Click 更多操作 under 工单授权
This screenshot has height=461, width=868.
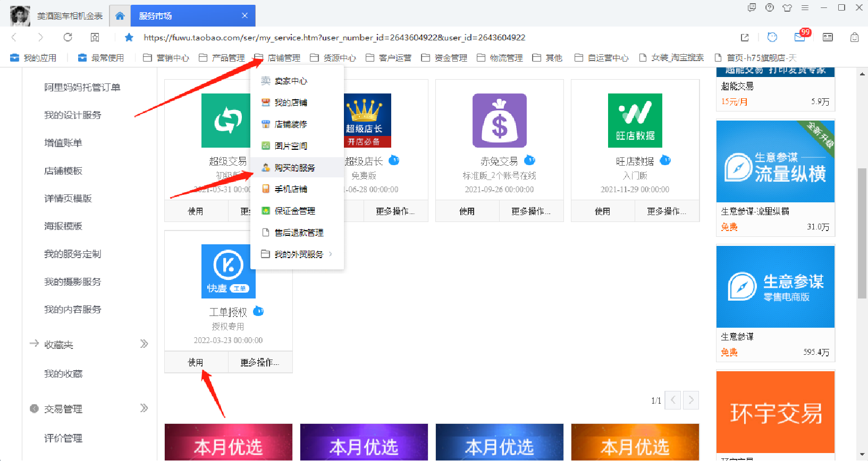coord(260,362)
